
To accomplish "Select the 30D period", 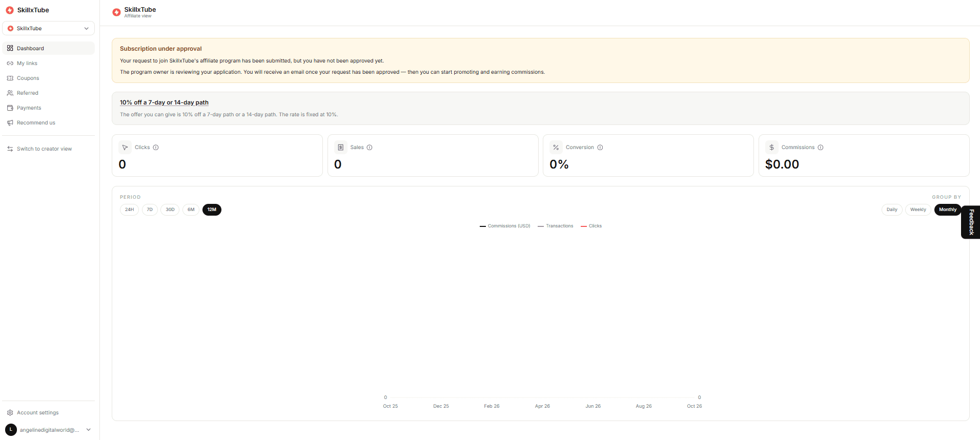I will [x=170, y=209].
